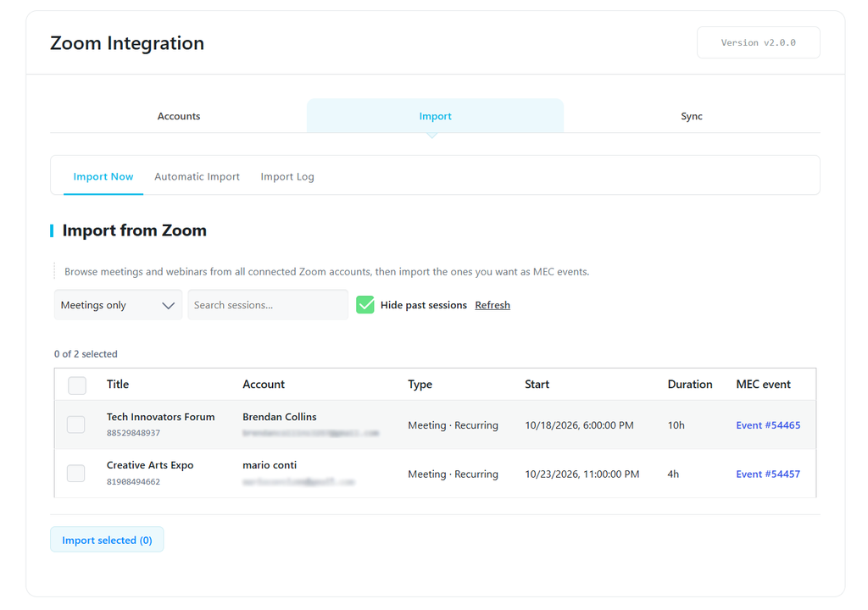
Task: Click the Start column header
Action: click(537, 384)
